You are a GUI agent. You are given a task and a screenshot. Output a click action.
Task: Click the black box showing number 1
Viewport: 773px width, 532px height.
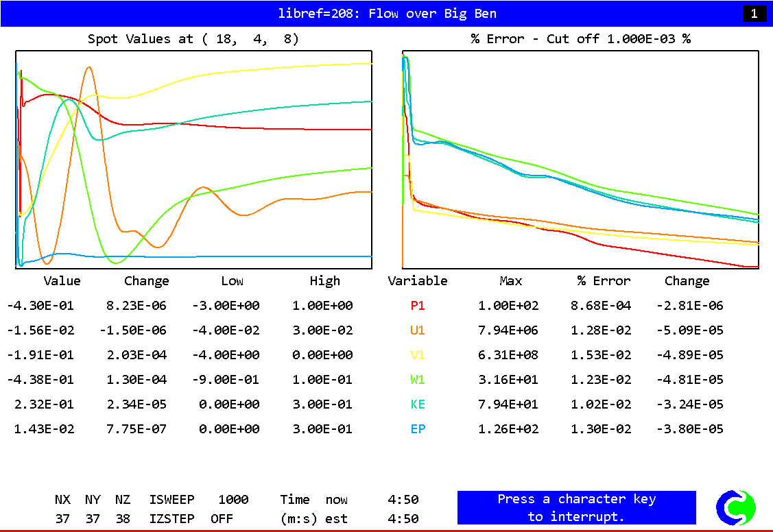click(754, 14)
